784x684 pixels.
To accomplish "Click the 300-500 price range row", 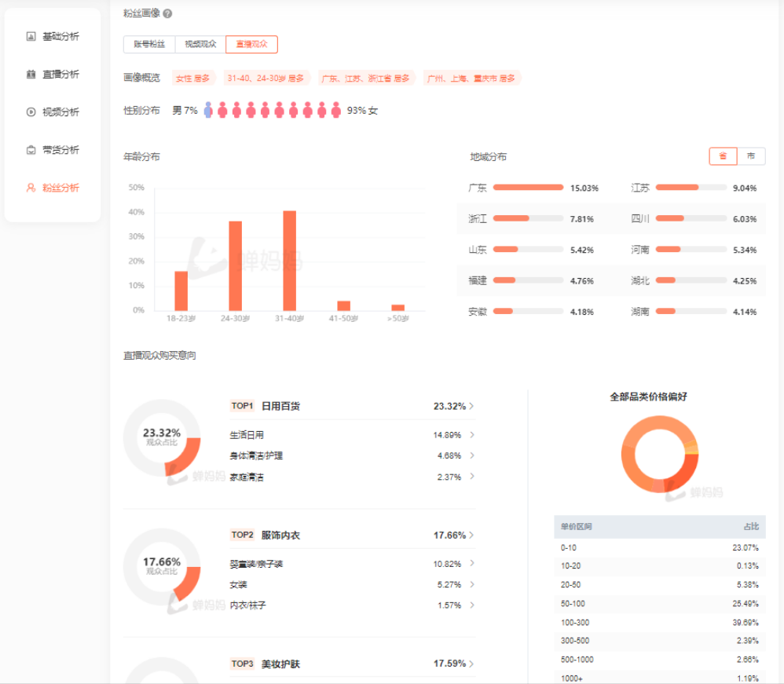I will 660,641.
